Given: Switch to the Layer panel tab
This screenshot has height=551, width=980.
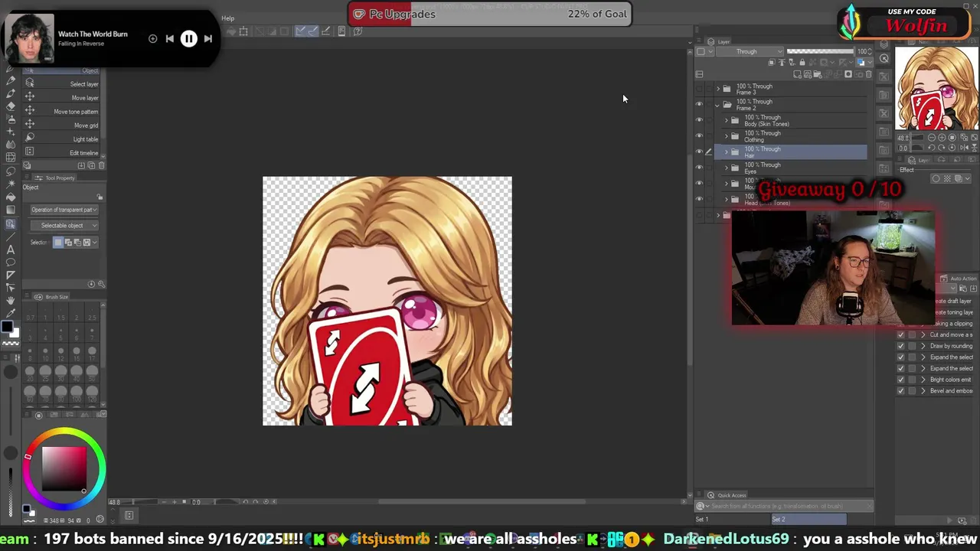Looking at the screenshot, I should point(720,41).
